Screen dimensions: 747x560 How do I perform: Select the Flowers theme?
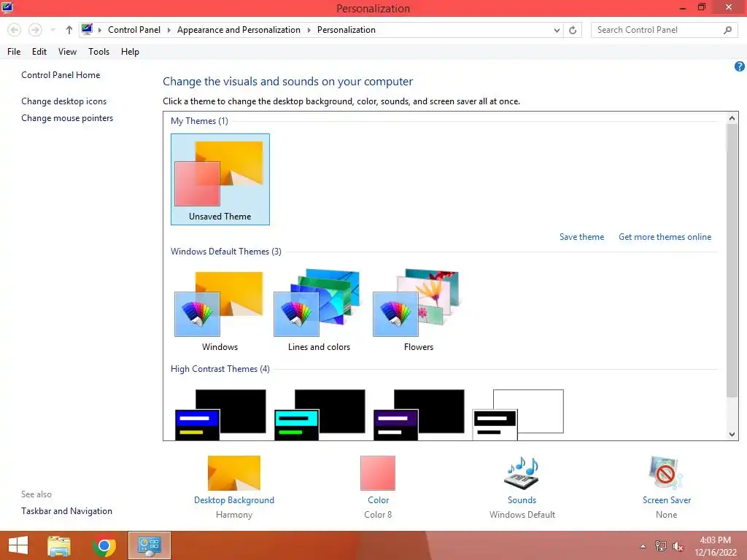(418, 310)
